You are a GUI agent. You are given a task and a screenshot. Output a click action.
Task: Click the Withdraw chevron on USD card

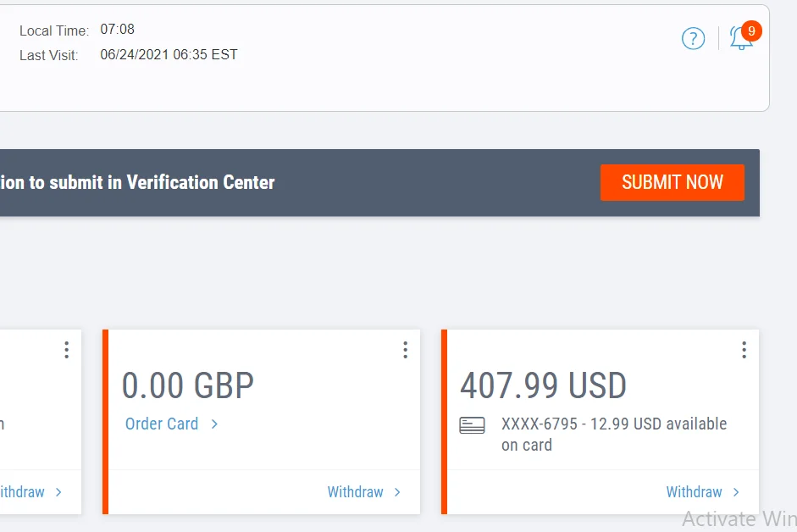pyautogui.click(x=736, y=492)
